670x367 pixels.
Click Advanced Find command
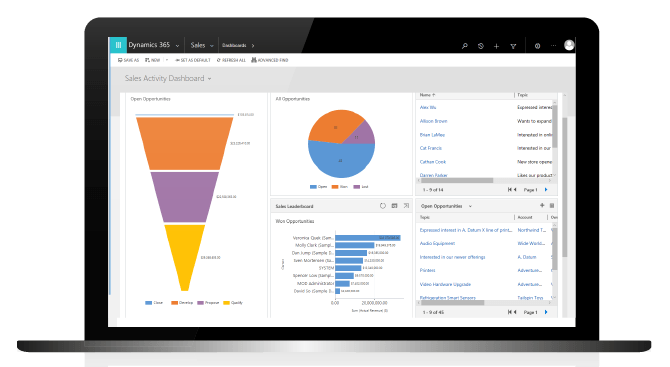[270, 60]
